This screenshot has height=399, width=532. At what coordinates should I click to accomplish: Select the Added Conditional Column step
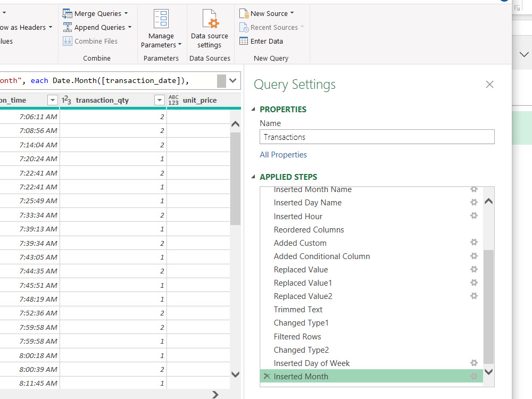point(322,256)
